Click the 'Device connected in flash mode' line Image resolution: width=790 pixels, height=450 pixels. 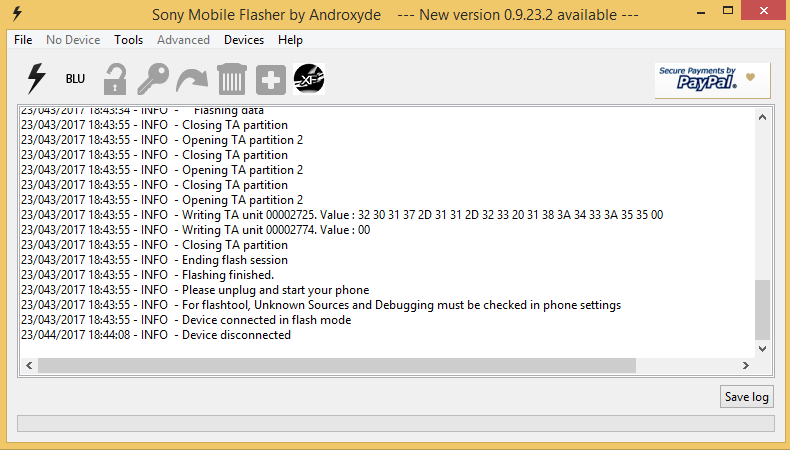point(186,319)
